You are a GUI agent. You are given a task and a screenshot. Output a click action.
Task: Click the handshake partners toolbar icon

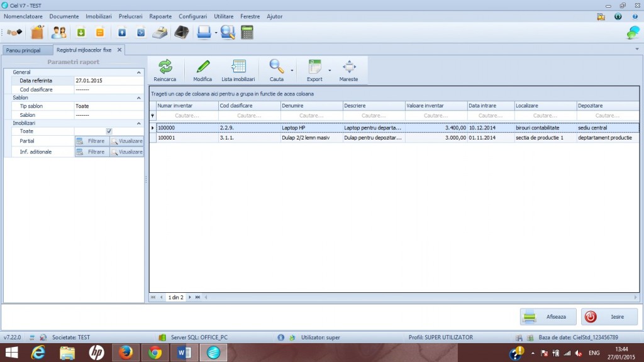coord(14,33)
